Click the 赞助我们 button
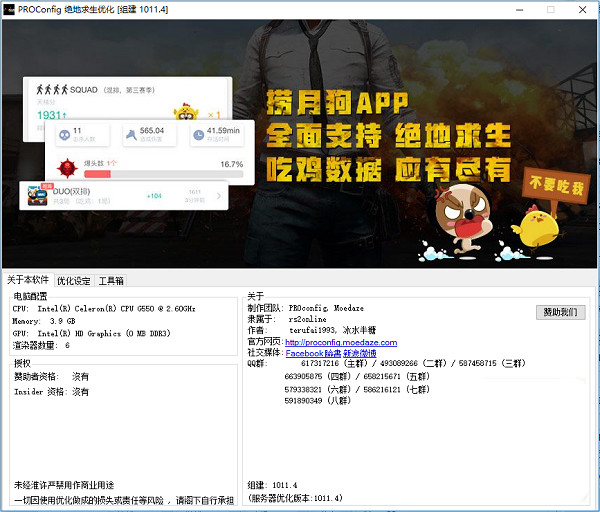600x512 pixels. pos(560,312)
